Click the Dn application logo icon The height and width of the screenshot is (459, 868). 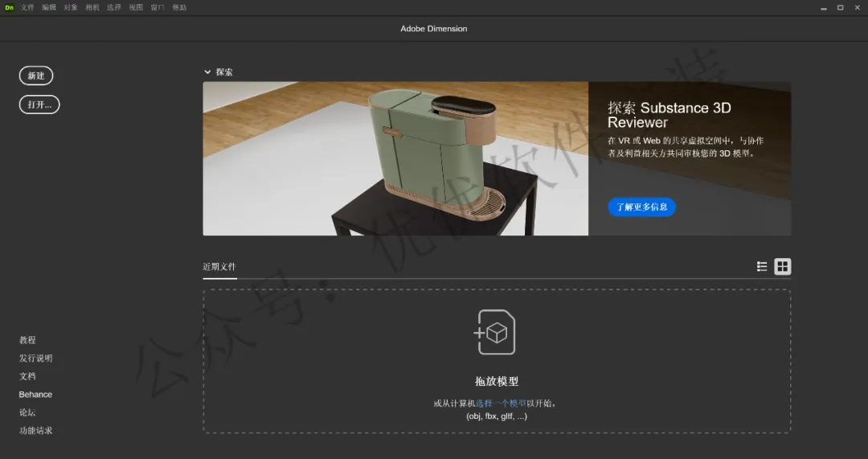9,7
